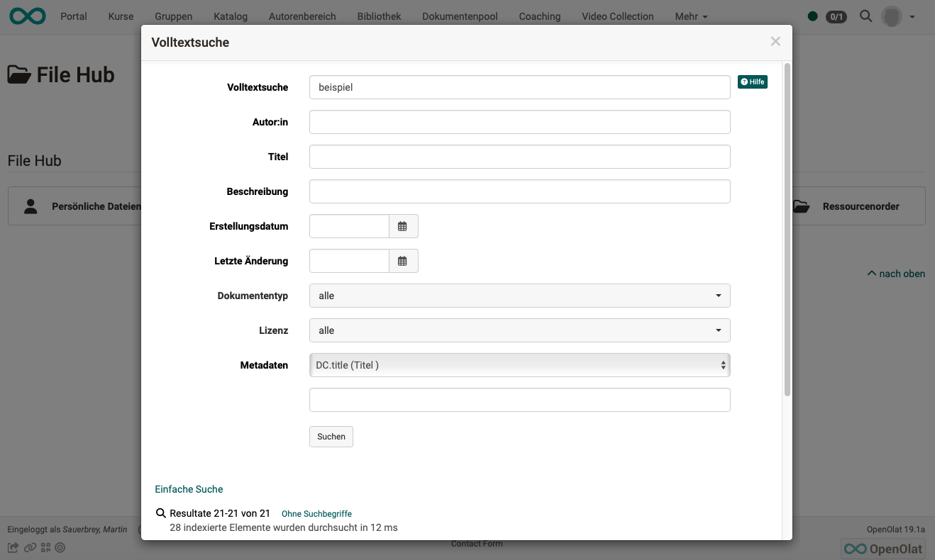Click the link icon in the footer
This screenshot has height=560, width=935.
pyautogui.click(x=30, y=547)
